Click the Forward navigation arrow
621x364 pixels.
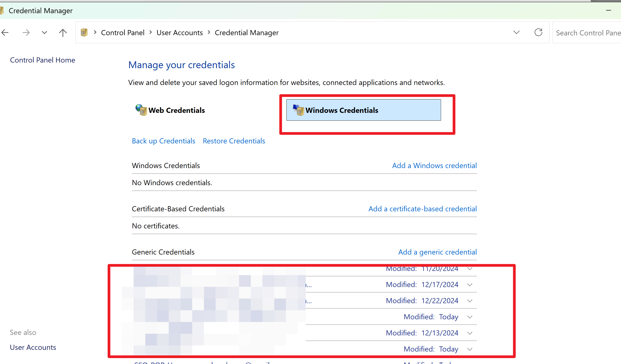point(26,32)
